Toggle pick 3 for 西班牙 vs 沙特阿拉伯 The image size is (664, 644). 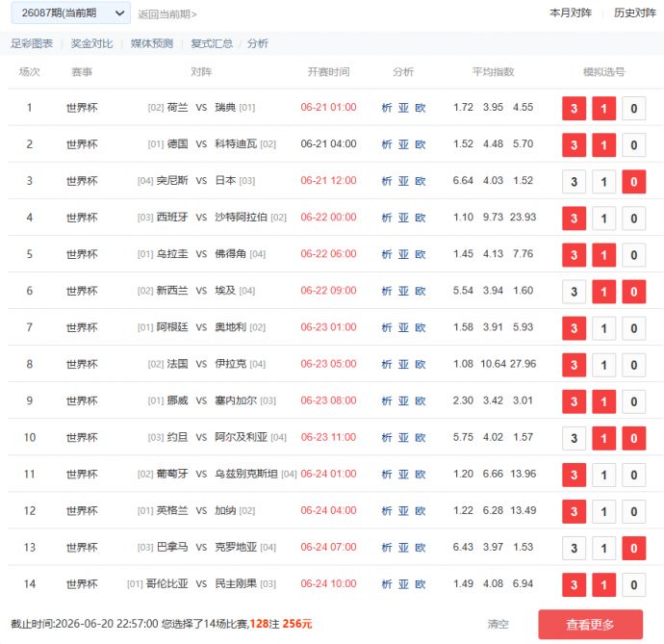click(x=574, y=219)
